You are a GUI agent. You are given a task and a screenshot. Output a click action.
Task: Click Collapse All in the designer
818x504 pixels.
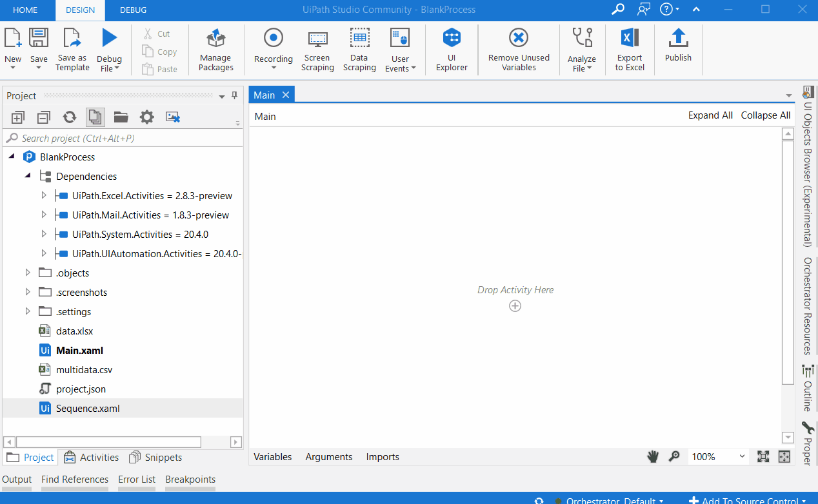point(766,115)
